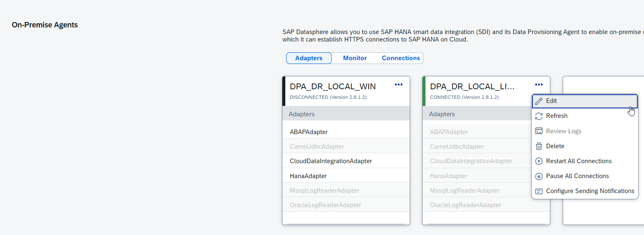Image resolution: width=644 pixels, height=235 pixels.
Task: Click the pencil icon beside Edit
Action: [x=539, y=101]
